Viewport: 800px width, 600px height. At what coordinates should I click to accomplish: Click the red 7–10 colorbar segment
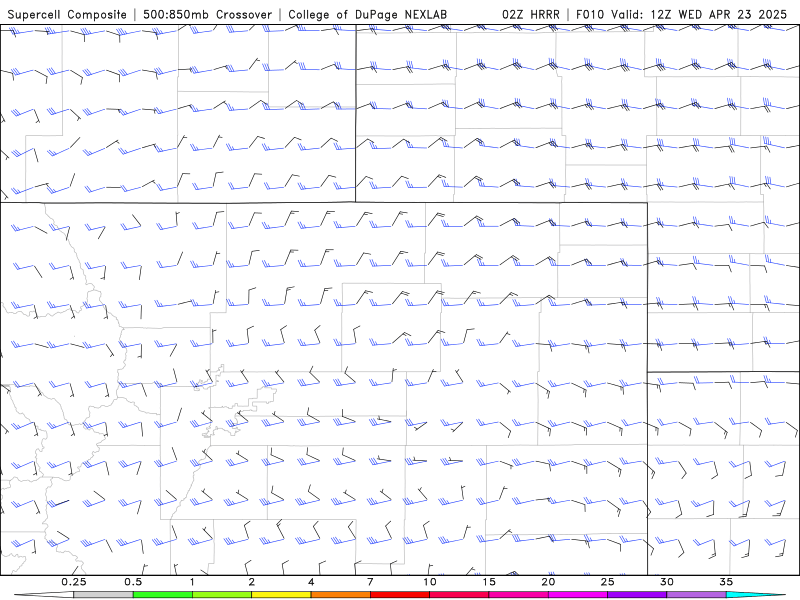point(399,595)
